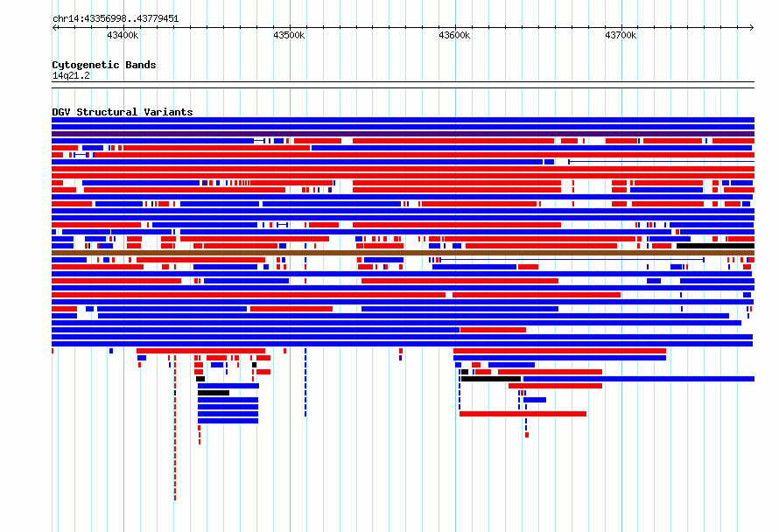The image size is (779, 532).
Task: Click the 43400k ruler label
Action: click(123, 35)
